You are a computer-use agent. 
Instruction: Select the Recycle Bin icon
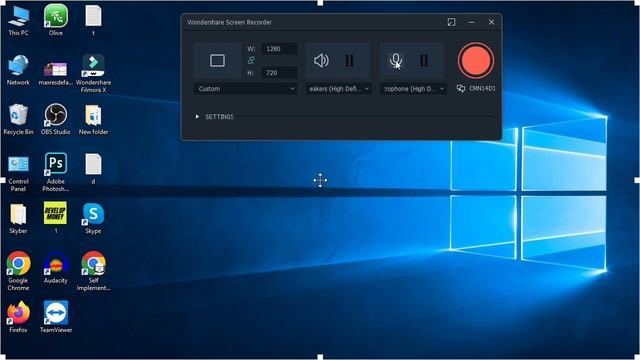coord(18,120)
